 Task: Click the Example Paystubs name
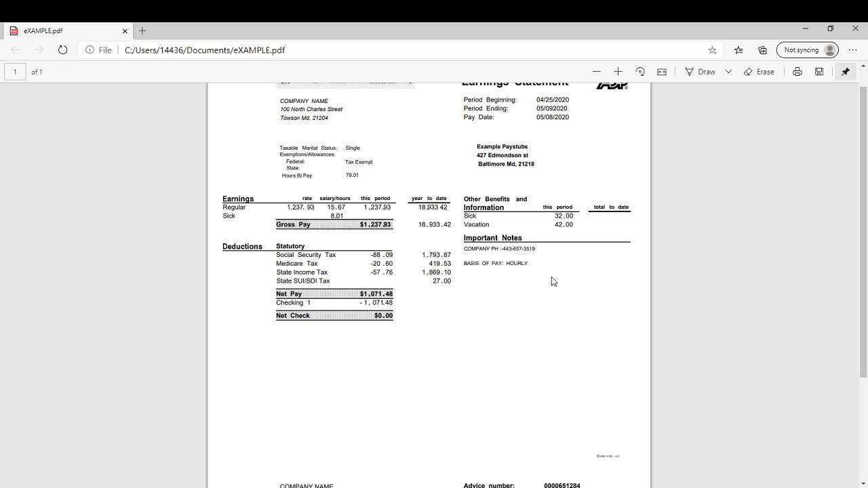point(502,146)
